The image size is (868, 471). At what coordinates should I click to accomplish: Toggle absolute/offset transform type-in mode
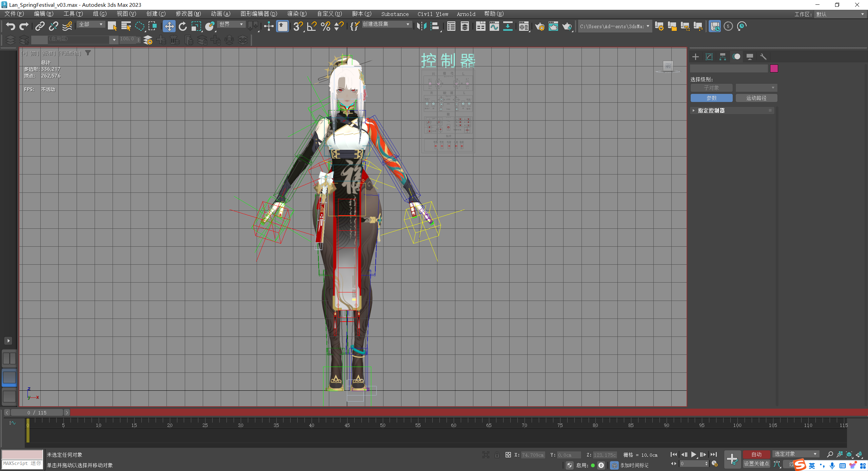[x=508, y=455]
